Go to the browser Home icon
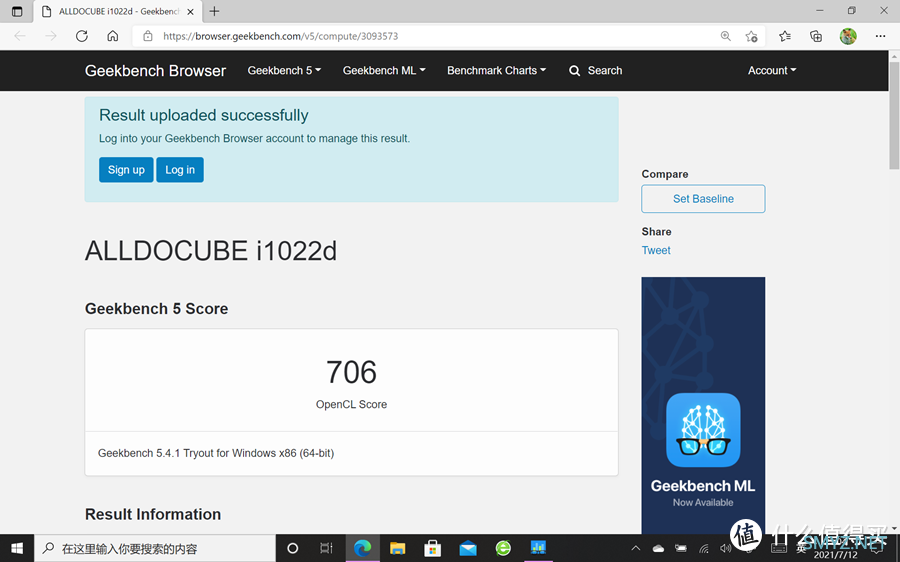This screenshot has width=900, height=562. tap(112, 36)
